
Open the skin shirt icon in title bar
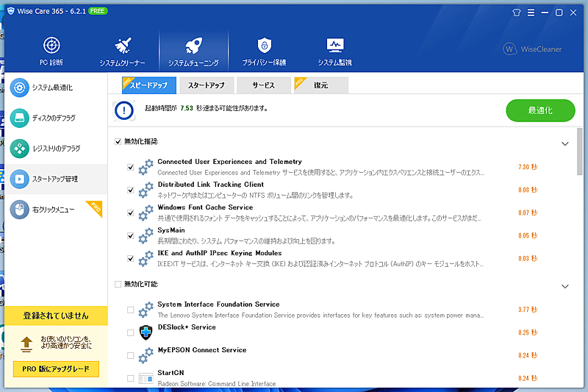[x=517, y=13]
